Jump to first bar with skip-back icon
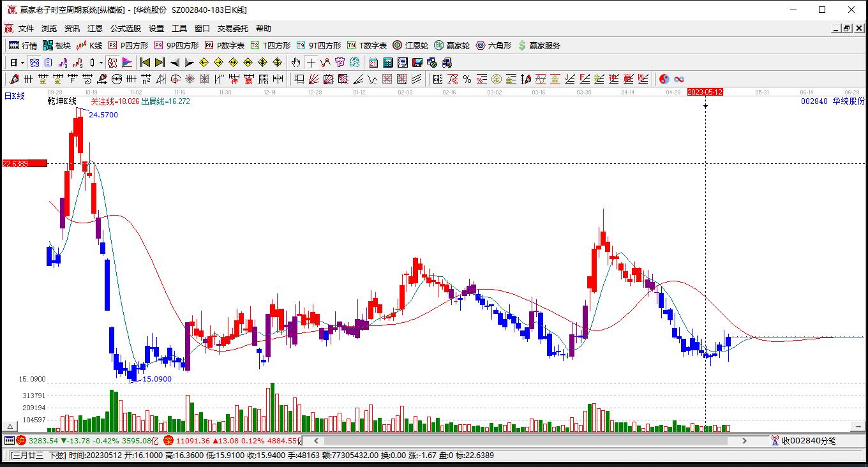The height and width of the screenshot is (467, 868). point(145,63)
